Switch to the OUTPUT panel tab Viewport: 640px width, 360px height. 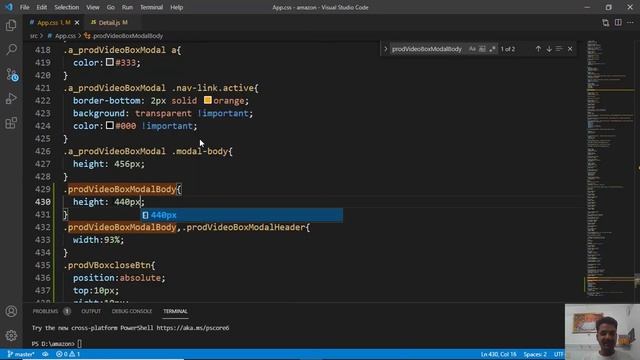pyautogui.click(x=91, y=311)
